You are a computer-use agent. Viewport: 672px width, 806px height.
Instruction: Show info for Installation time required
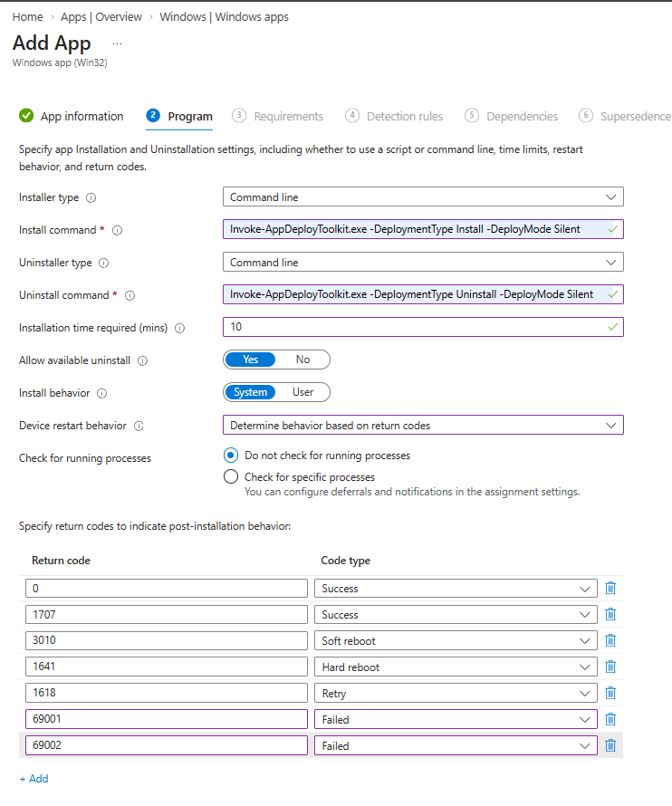(180, 328)
